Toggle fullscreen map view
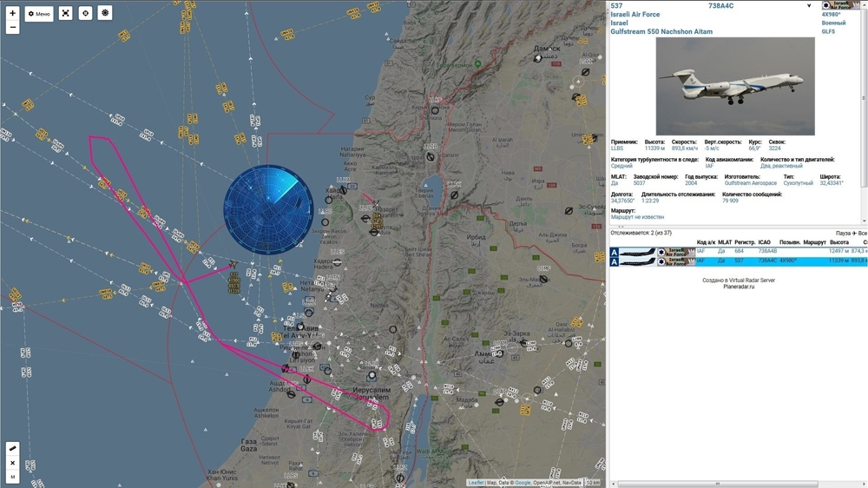This screenshot has width=868, height=488. 66,14
